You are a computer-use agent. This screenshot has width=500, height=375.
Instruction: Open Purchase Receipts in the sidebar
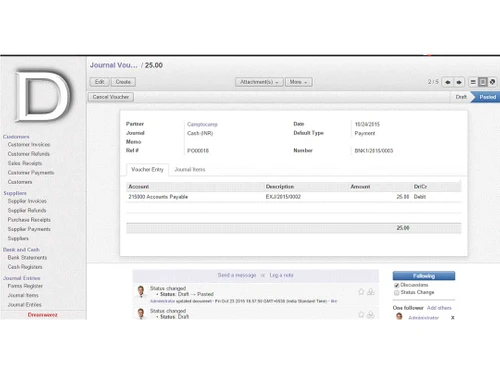(x=29, y=220)
